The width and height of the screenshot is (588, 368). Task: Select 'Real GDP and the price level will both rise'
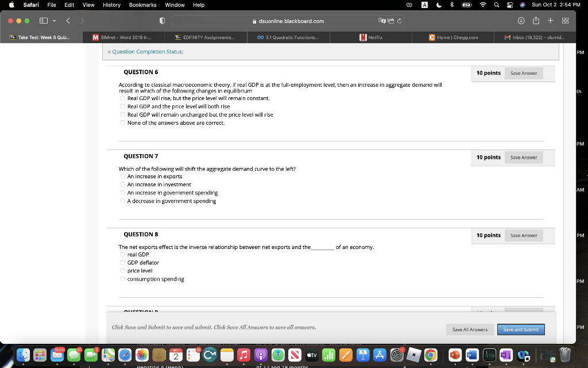(x=122, y=106)
